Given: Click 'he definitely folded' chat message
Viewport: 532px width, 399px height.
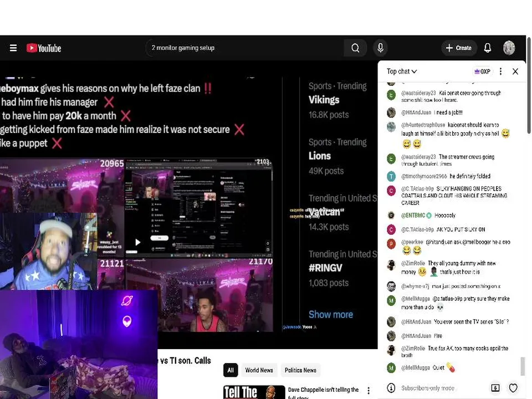Looking at the screenshot, I should [470, 176].
